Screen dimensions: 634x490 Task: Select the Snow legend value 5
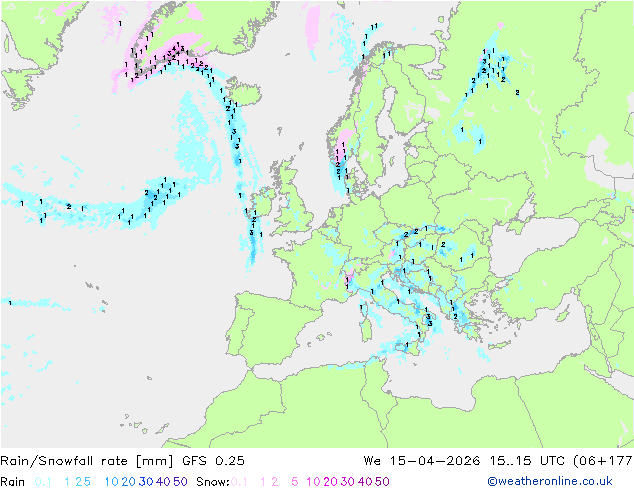point(295,482)
